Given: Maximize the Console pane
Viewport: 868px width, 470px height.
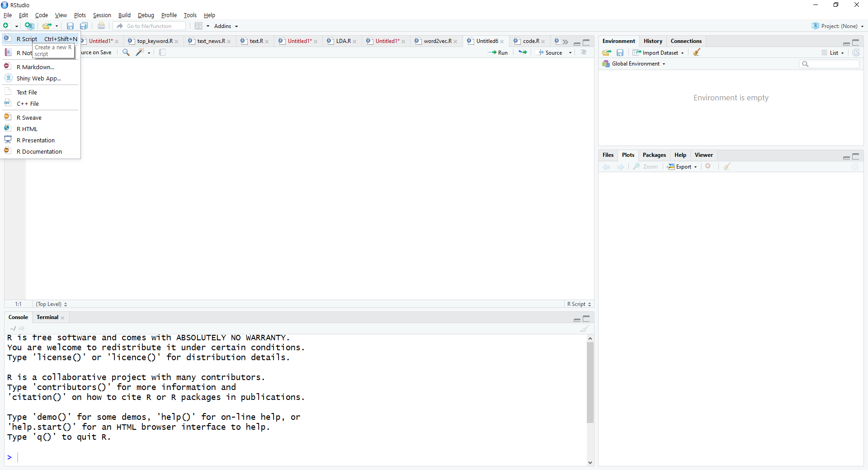Looking at the screenshot, I should click(586, 319).
